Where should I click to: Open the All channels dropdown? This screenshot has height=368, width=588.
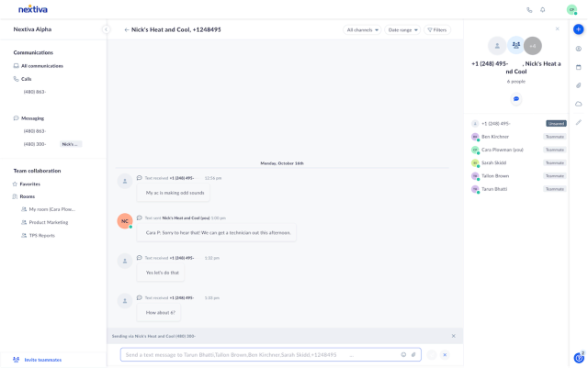coord(362,30)
